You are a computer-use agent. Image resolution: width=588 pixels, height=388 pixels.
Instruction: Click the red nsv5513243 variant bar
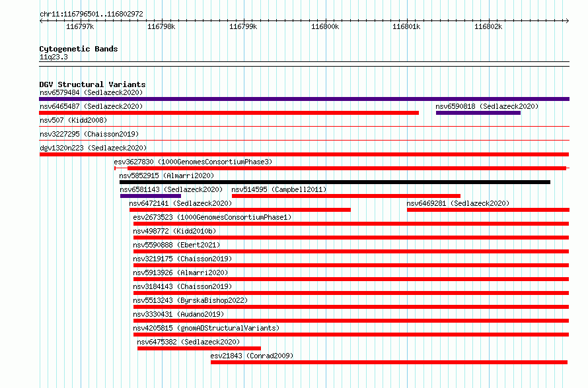point(351,307)
